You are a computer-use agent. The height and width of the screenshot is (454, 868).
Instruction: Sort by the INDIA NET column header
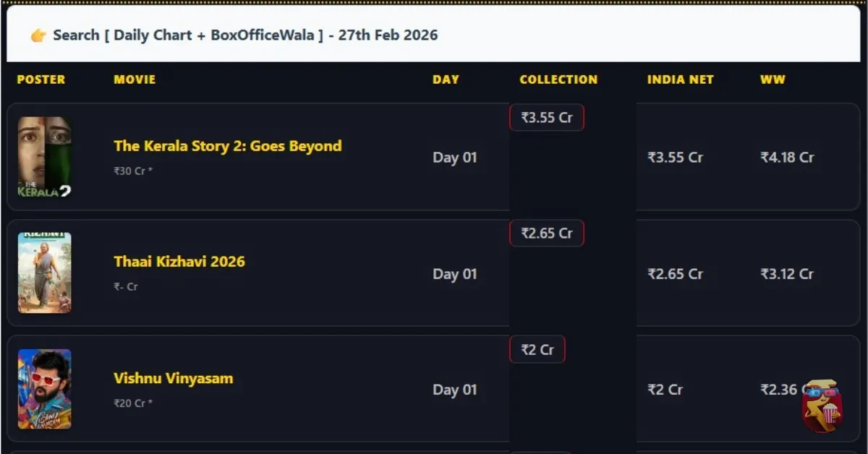coord(680,80)
